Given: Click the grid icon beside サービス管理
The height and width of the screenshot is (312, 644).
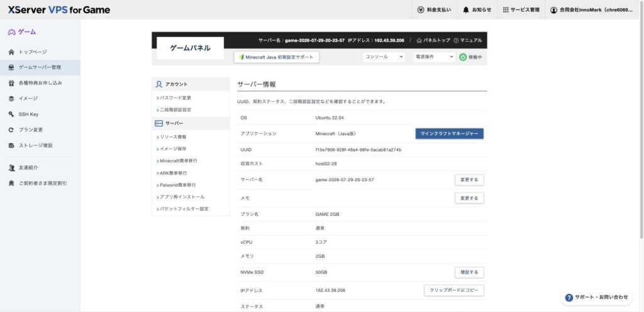Looking at the screenshot, I should pyautogui.click(x=506, y=10).
